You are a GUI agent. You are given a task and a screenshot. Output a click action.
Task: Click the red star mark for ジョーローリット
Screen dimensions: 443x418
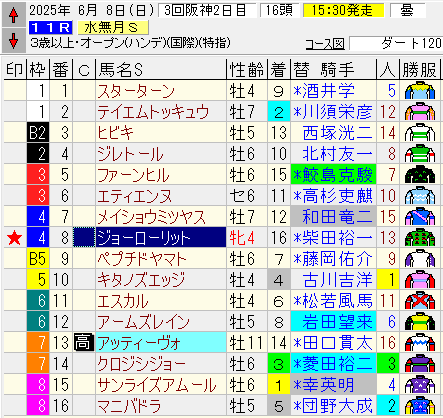[x=15, y=238]
